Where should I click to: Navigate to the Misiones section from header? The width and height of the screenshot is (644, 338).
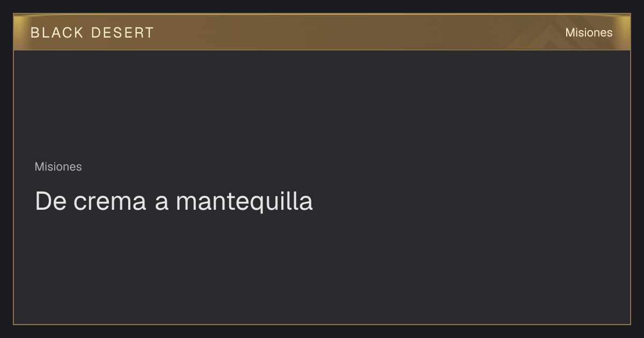pyautogui.click(x=589, y=33)
